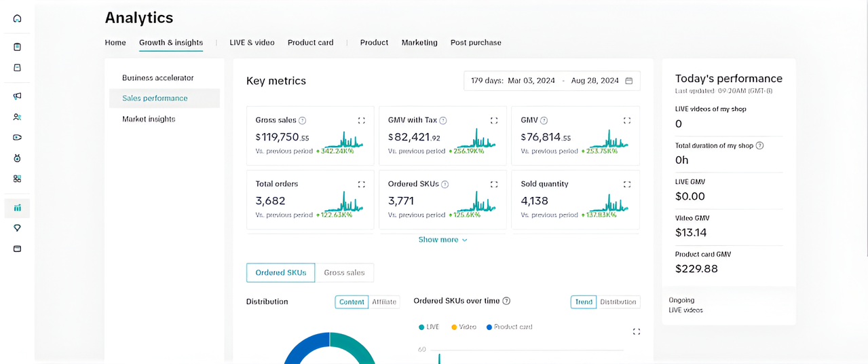Open the diamond icon in left sidebar
This screenshot has height=364, width=868.
pos(17,228)
